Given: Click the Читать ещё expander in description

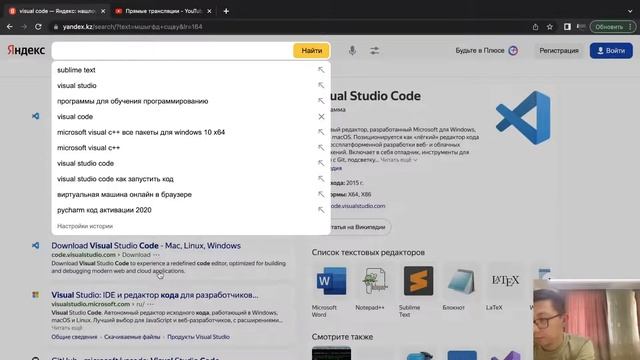Looking at the screenshot, I should (x=399, y=160).
